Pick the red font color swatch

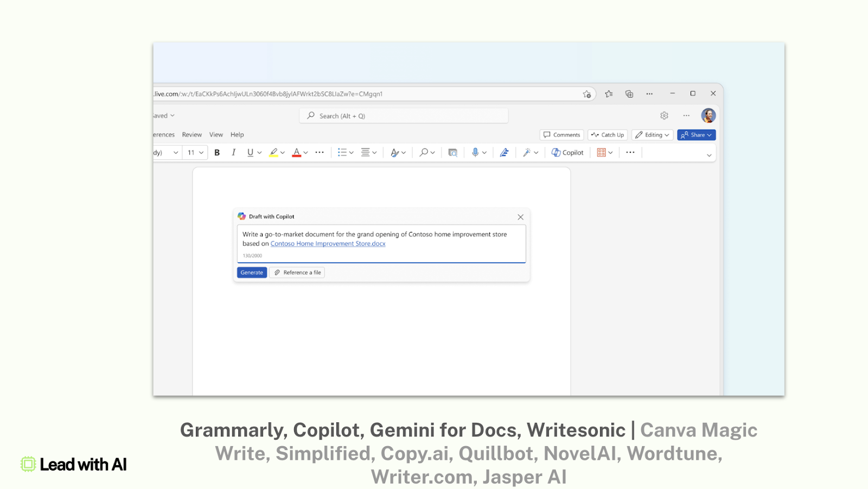297,153
